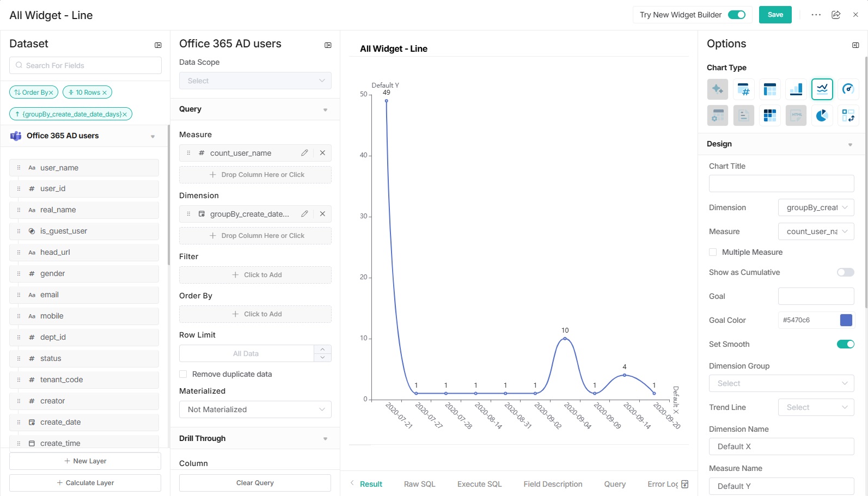Click edit pencil for count_user_name measure
Screen dimensions: 868x496
[x=304, y=153]
